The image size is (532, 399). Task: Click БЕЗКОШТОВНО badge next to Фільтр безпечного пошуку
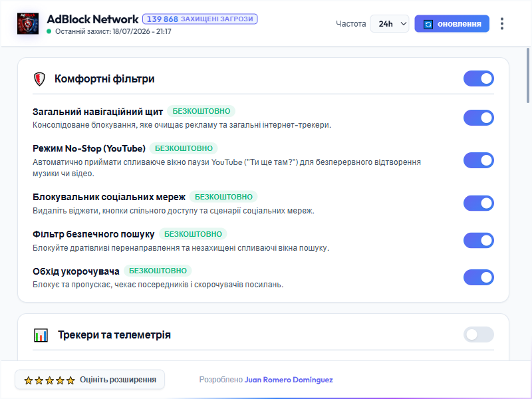(x=193, y=234)
